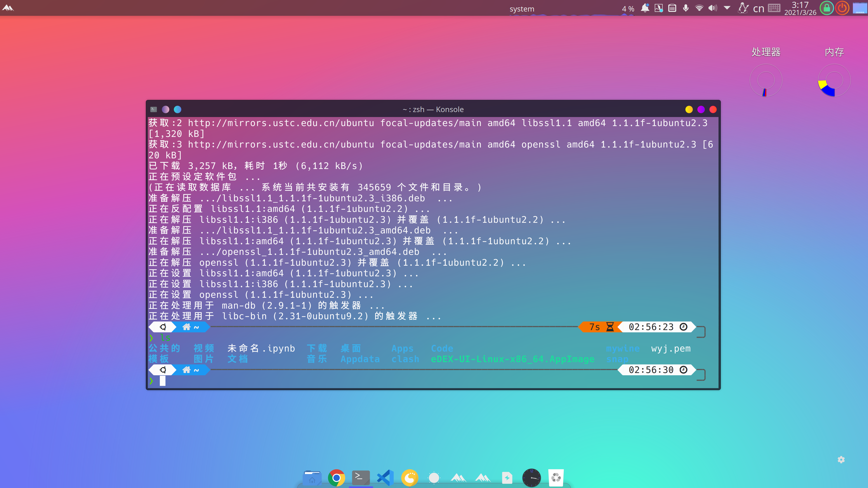Image resolution: width=868 pixels, height=488 pixels.
Task: Click the 模板 directory name
Action: pyautogui.click(x=159, y=359)
